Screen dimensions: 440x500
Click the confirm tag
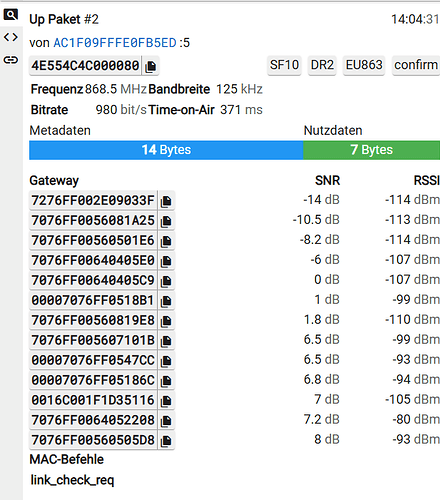416,65
